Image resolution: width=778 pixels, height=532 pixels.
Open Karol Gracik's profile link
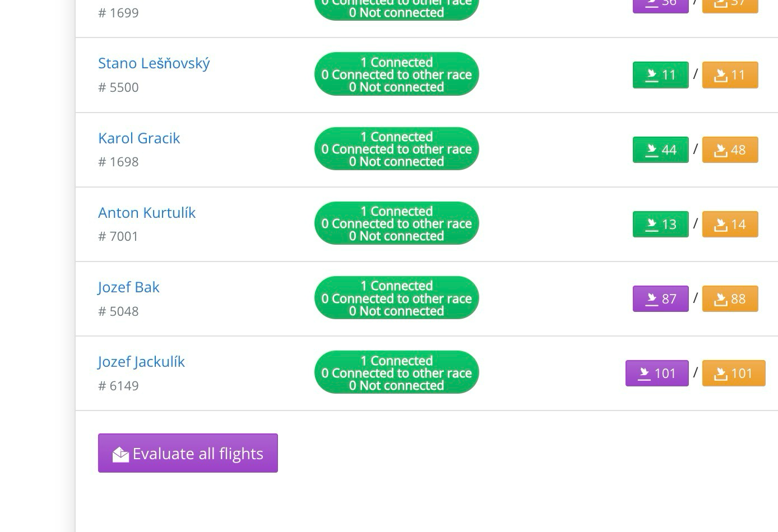pyautogui.click(x=139, y=138)
